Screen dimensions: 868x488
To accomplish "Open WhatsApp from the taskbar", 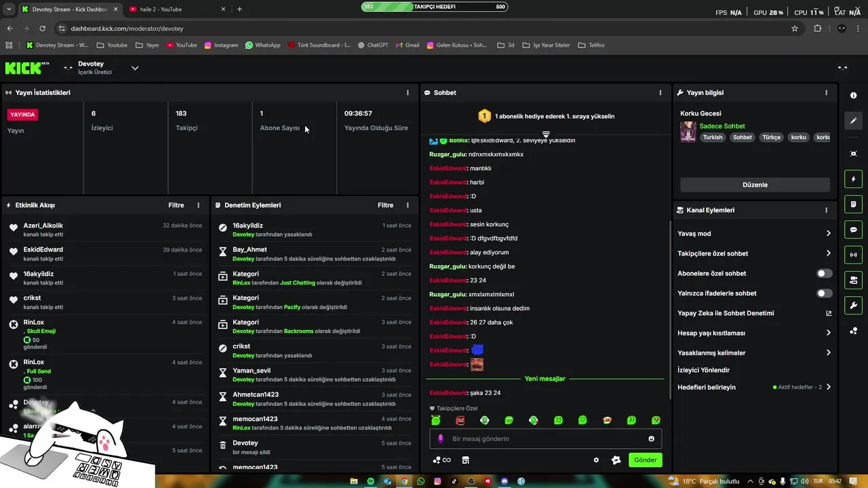I will (x=421, y=481).
